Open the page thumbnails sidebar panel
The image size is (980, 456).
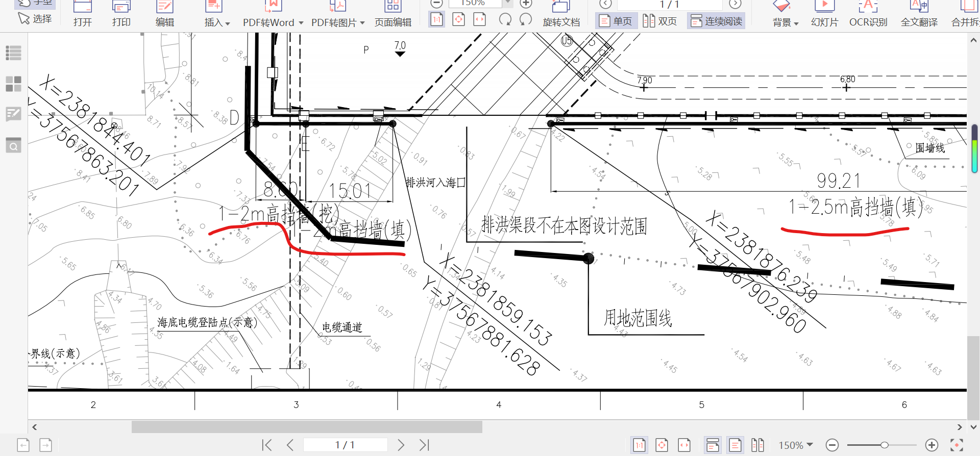tap(14, 84)
